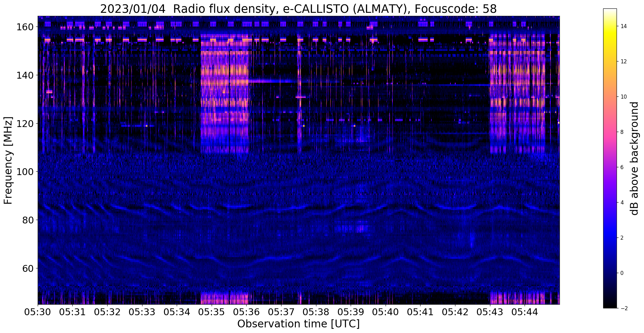644x333 pixels.
Task: Click the colorbar tick label 6
Action: tap(622, 167)
